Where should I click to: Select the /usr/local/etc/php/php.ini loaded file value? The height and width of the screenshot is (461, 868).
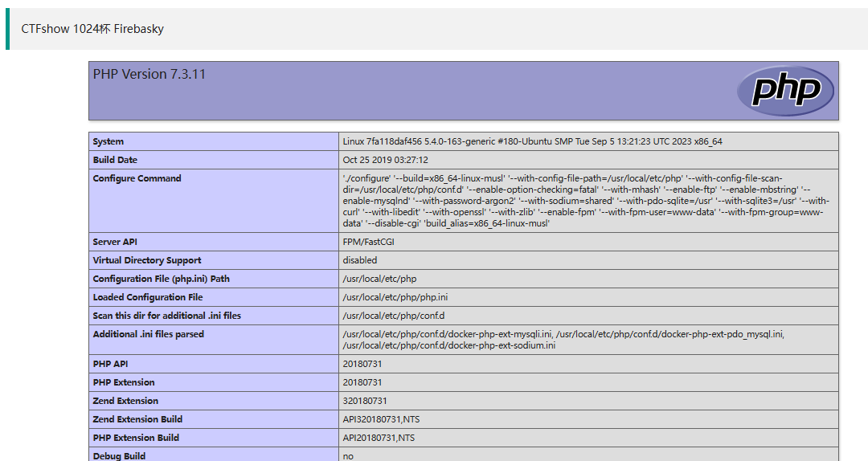point(395,297)
